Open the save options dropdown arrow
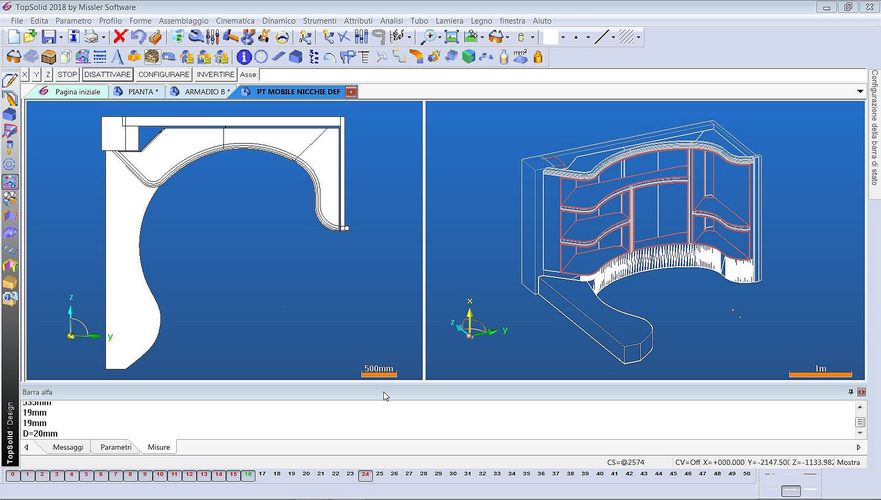The image size is (881, 500). (61, 38)
